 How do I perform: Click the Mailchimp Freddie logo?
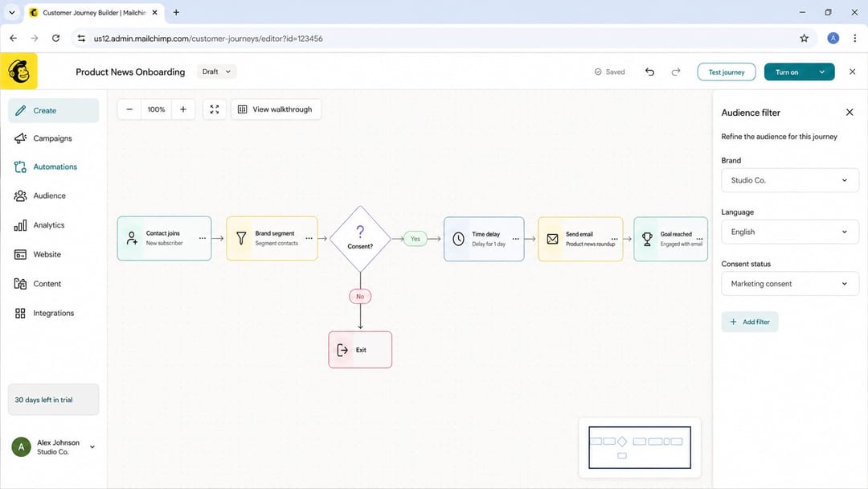(18, 71)
